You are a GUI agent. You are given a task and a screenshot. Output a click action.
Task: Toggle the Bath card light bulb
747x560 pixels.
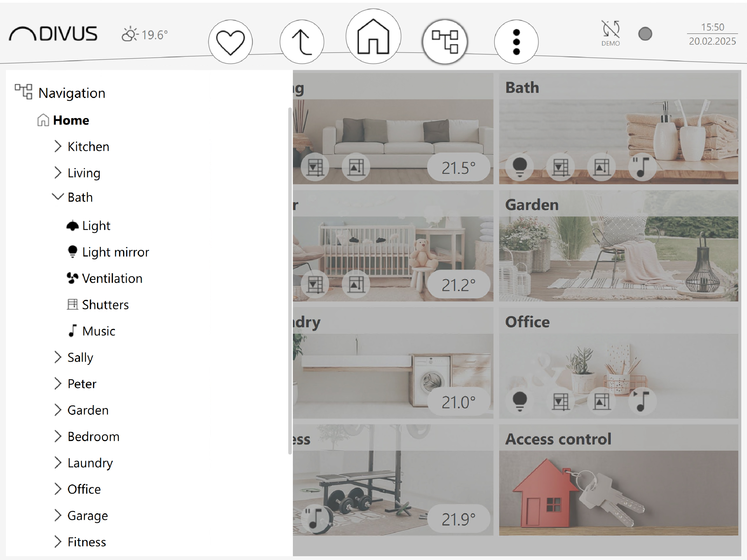pos(520,167)
